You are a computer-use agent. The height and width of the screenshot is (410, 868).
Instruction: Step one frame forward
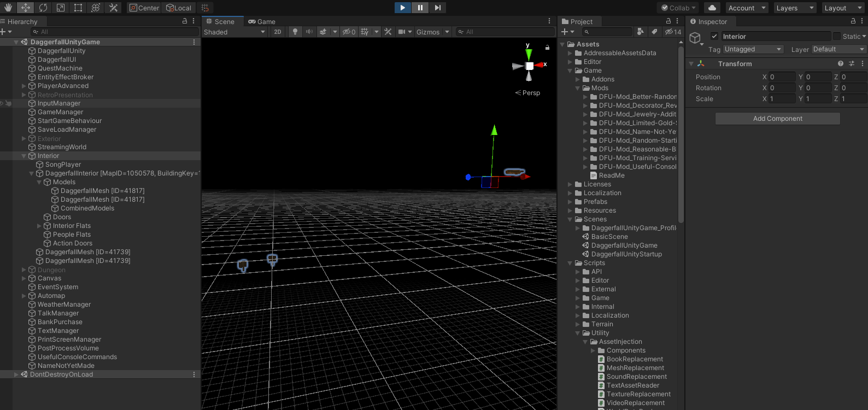[x=437, y=8]
